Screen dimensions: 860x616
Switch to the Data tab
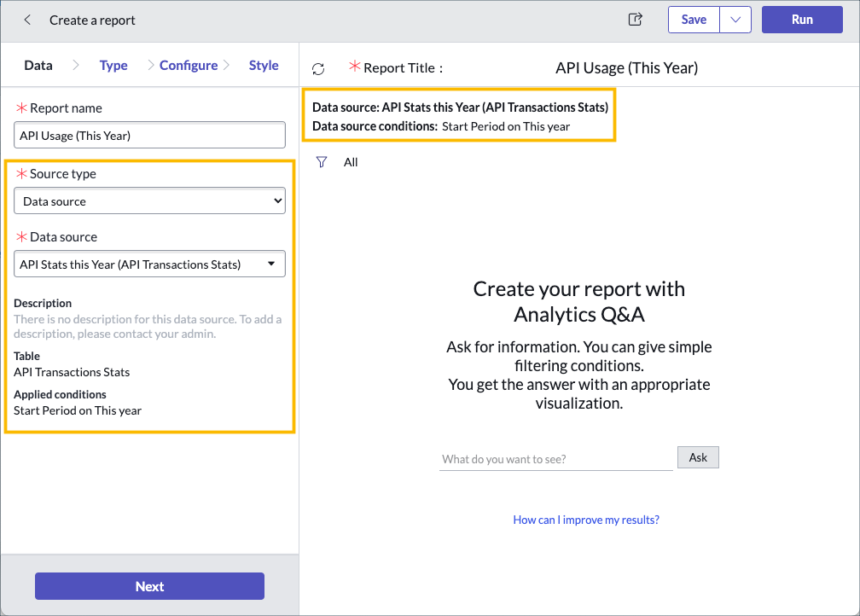tap(38, 66)
